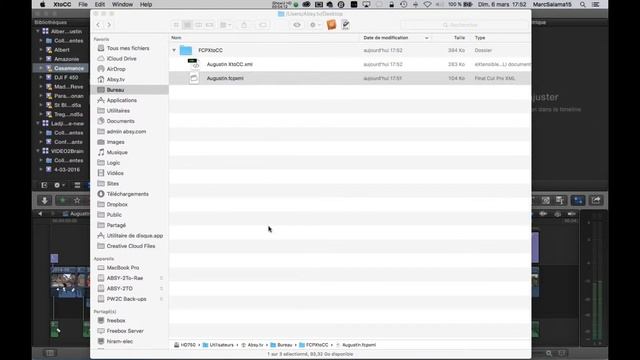Open the action gear menu in Finder
The height and width of the screenshot is (360, 640).
pyautogui.click(x=314, y=25)
